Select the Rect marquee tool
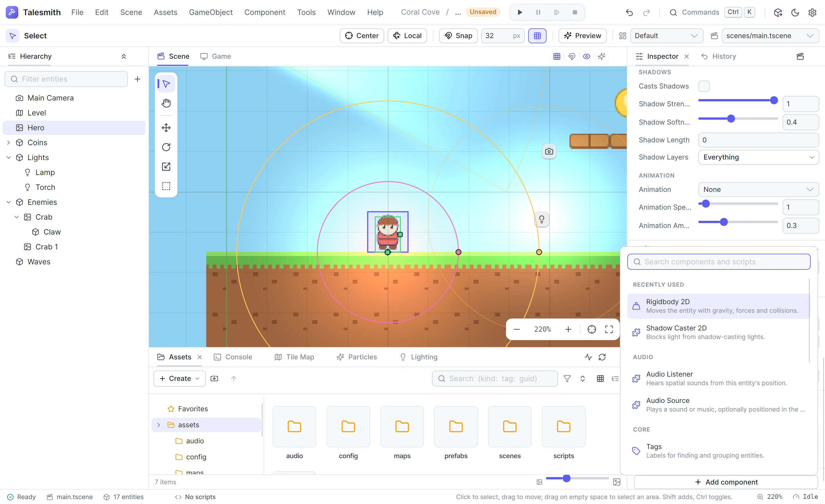 [166, 186]
